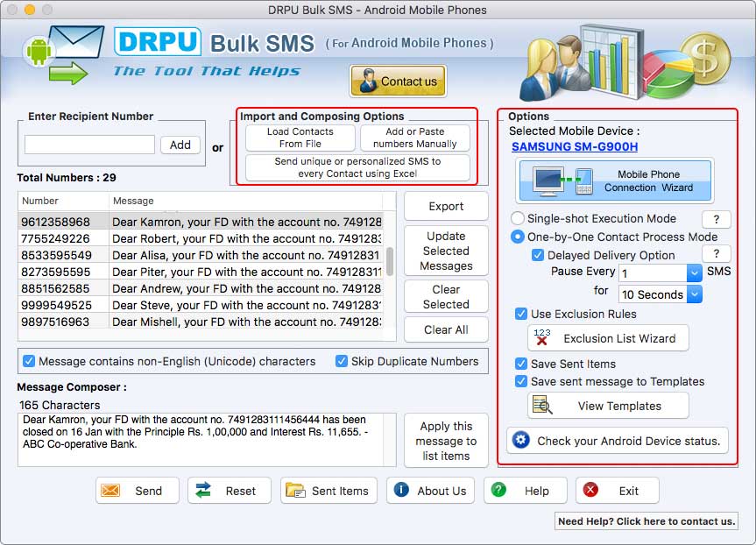Click the Number column header
756x545 pixels.
coord(63,201)
